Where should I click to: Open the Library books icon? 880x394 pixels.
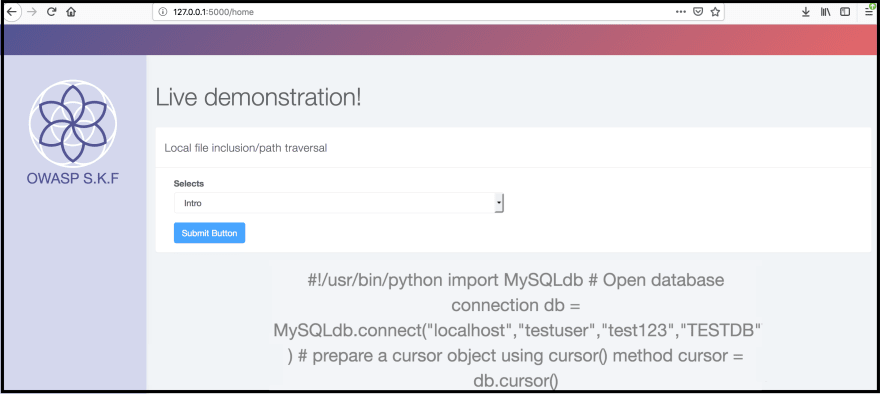(x=825, y=12)
